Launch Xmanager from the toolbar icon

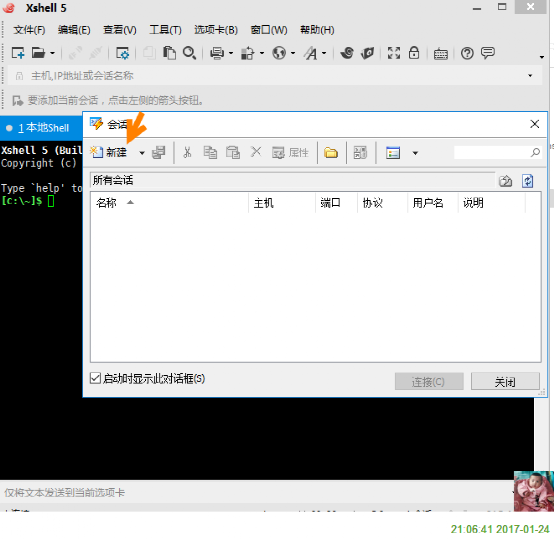pyautogui.click(x=367, y=53)
